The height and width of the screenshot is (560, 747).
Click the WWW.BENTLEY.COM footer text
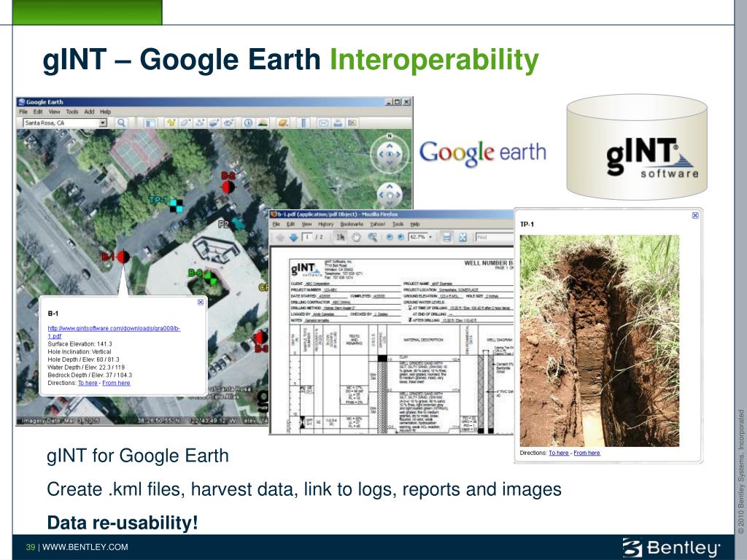(85, 547)
